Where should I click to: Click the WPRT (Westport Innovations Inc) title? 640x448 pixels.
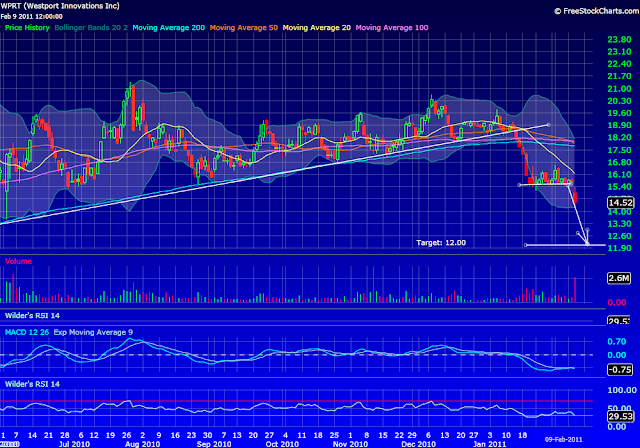(60, 6)
